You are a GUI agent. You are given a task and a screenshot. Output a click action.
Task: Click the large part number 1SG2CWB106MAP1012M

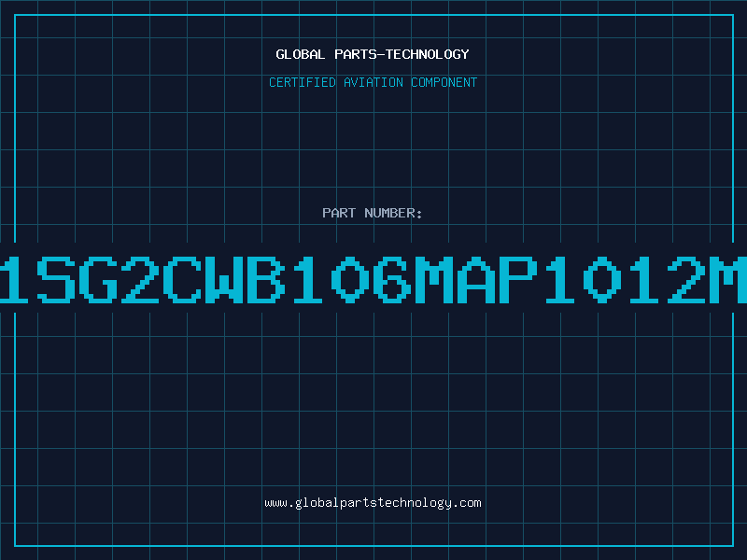(x=373, y=279)
